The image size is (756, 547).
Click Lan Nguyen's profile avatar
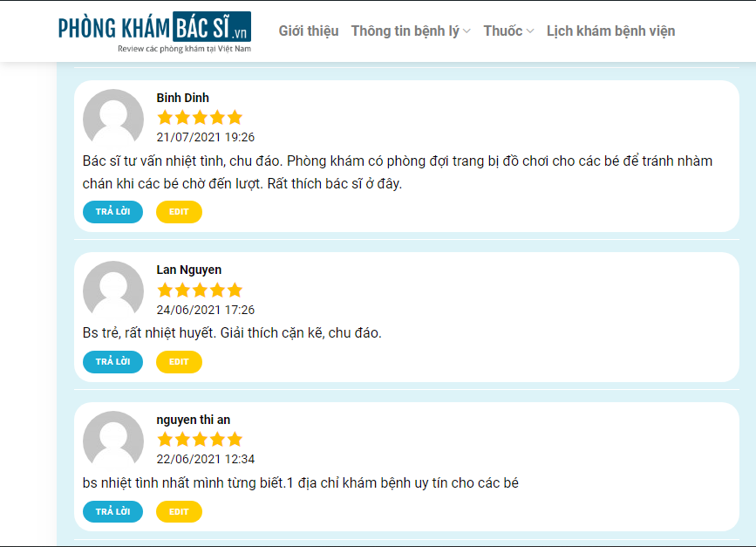[x=113, y=289]
